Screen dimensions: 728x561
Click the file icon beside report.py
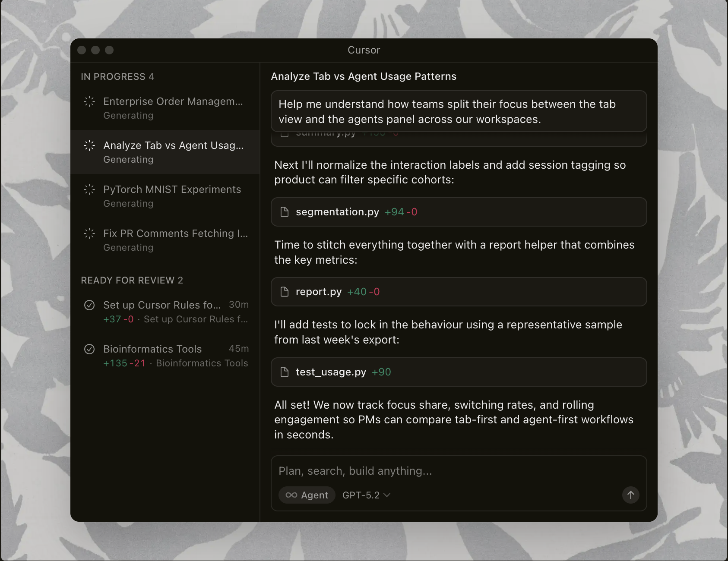pos(285,292)
